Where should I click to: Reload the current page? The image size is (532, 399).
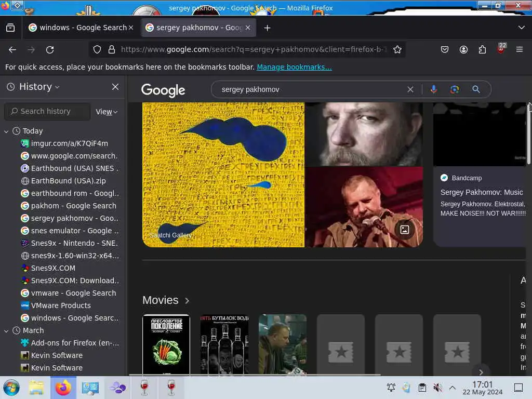(50, 50)
